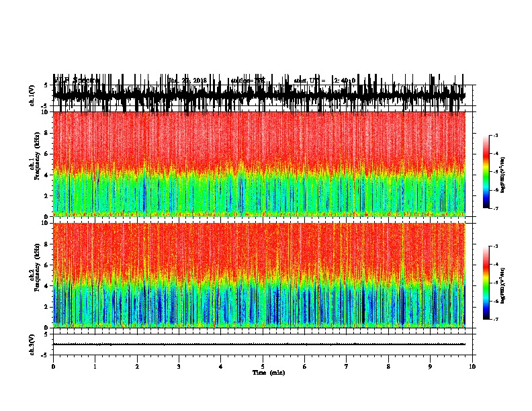Click the "5" tick on ch.1(V) axis

[x=46, y=85]
